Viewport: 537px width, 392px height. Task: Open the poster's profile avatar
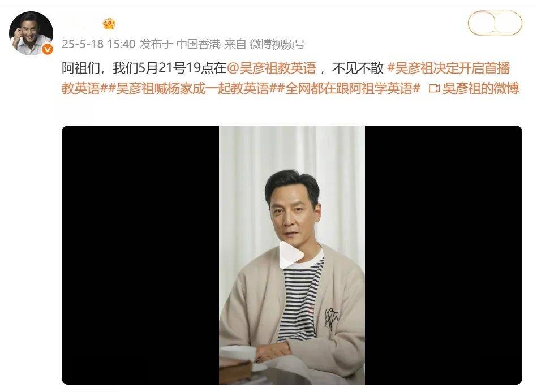coord(31,33)
